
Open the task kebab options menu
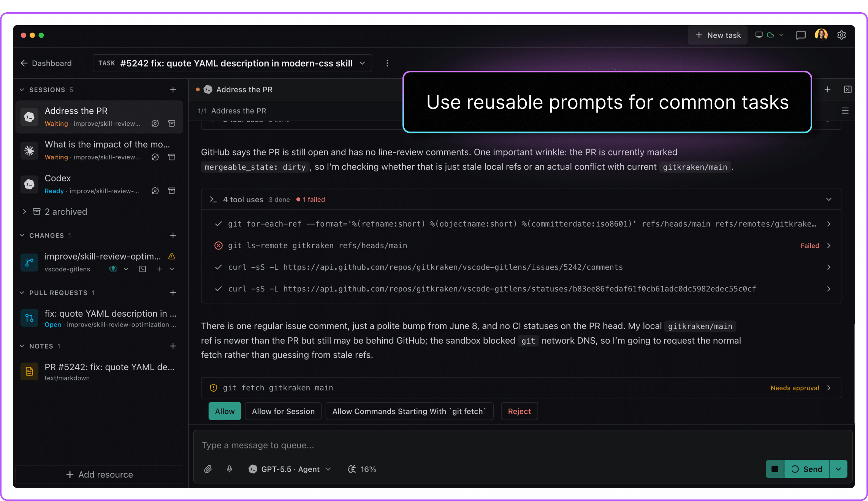387,63
